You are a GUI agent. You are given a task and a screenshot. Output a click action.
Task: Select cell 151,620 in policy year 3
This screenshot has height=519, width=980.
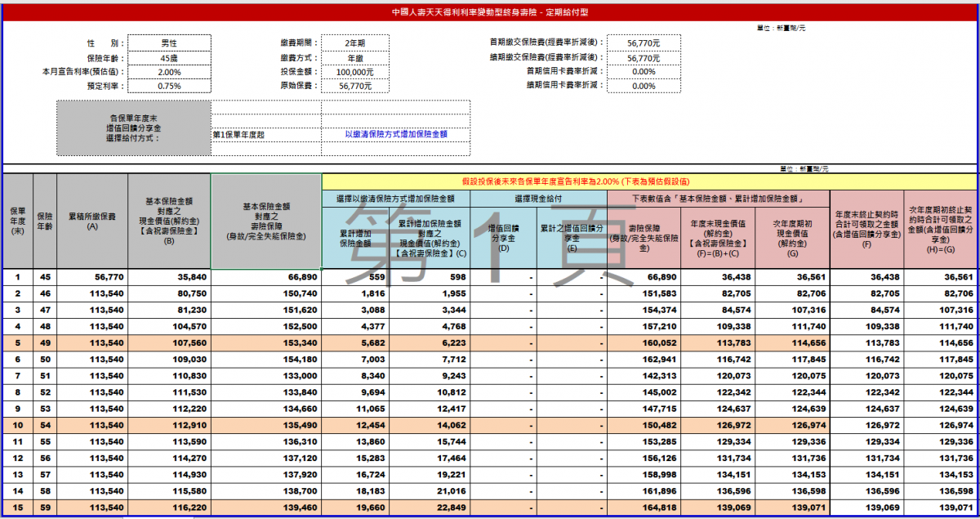coord(266,310)
